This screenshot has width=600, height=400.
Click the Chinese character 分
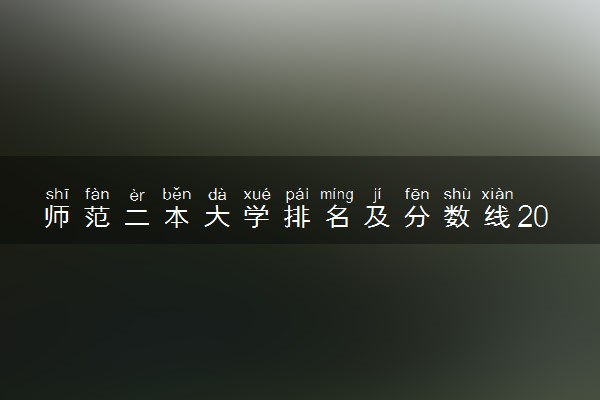pos(417,217)
